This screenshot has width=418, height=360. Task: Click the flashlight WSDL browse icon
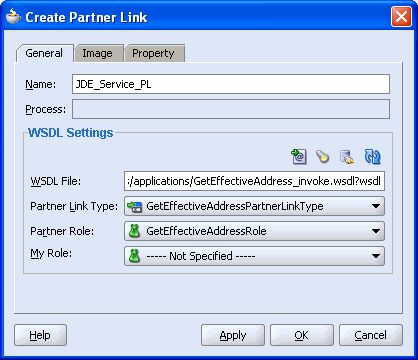click(322, 156)
